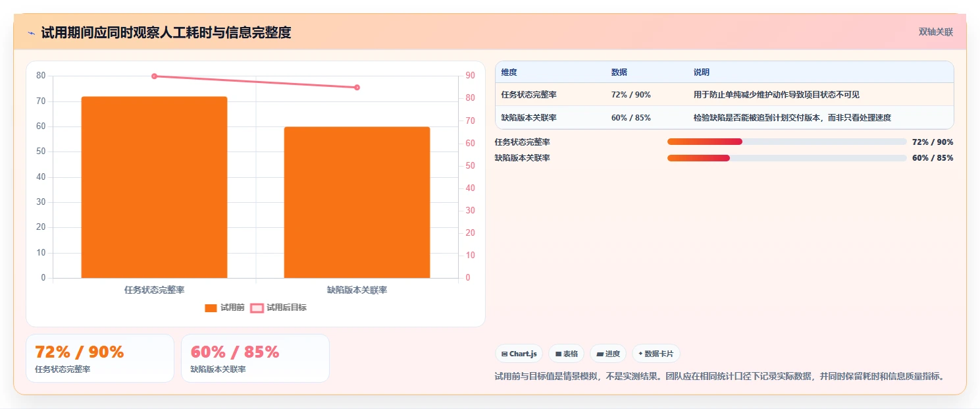Image resolution: width=980 pixels, height=409 pixels.
Task: Click the 60% / 85% table cell
Action: pos(631,117)
